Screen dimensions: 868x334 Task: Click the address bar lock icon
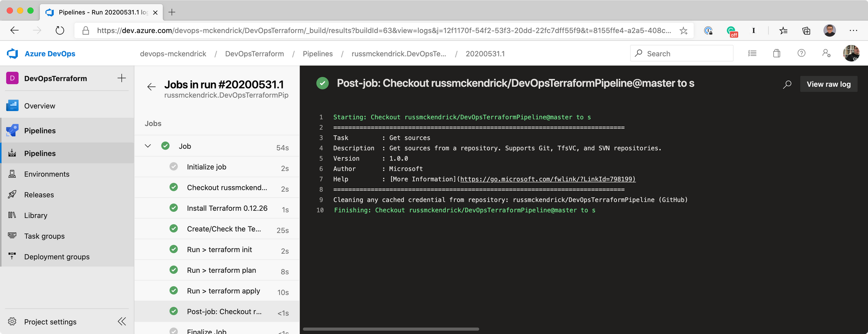(x=86, y=30)
